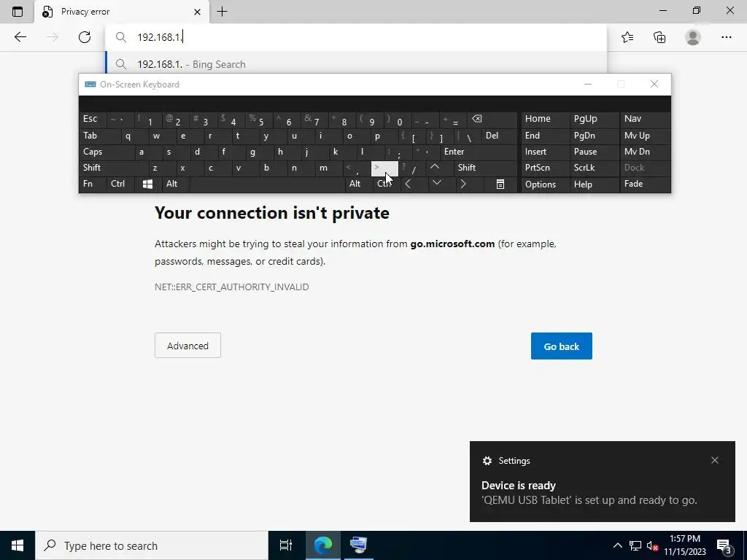Click Mv Dn on On-Screen Keyboard
The width and height of the screenshot is (747, 560).
(x=645, y=152)
